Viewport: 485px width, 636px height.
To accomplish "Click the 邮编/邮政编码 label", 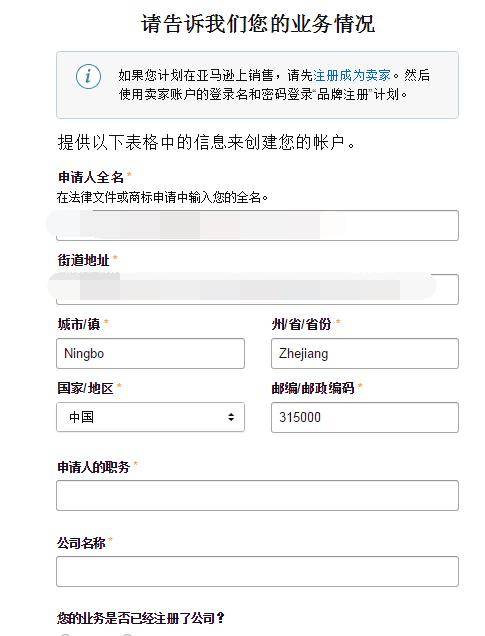I will [x=313, y=388].
